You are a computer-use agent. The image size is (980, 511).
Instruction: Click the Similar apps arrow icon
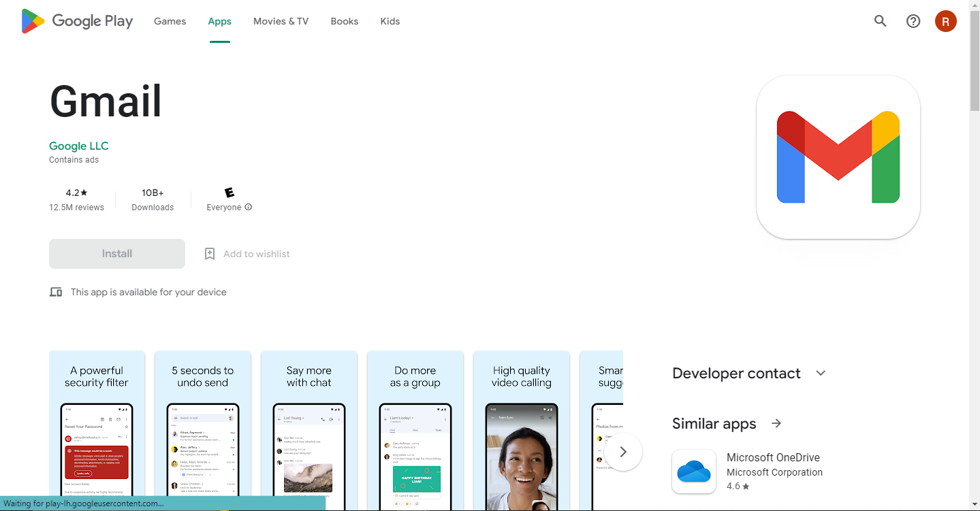click(x=776, y=423)
